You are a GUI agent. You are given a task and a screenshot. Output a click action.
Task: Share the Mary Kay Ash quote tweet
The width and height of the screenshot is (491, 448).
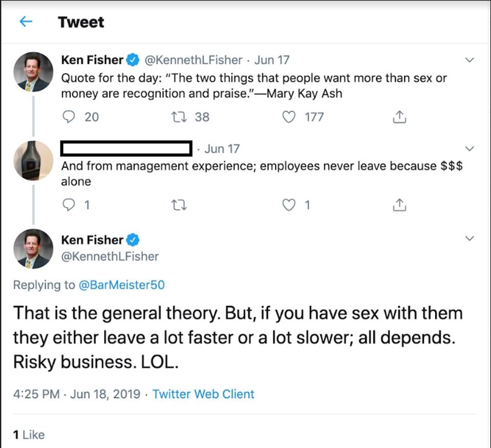click(x=399, y=117)
